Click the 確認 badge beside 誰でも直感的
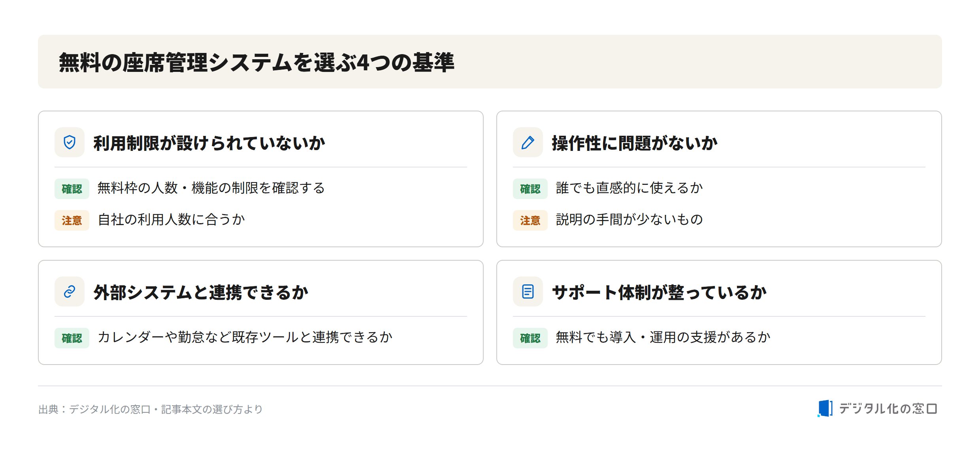This screenshot has height=455, width=980. point(530,189)
